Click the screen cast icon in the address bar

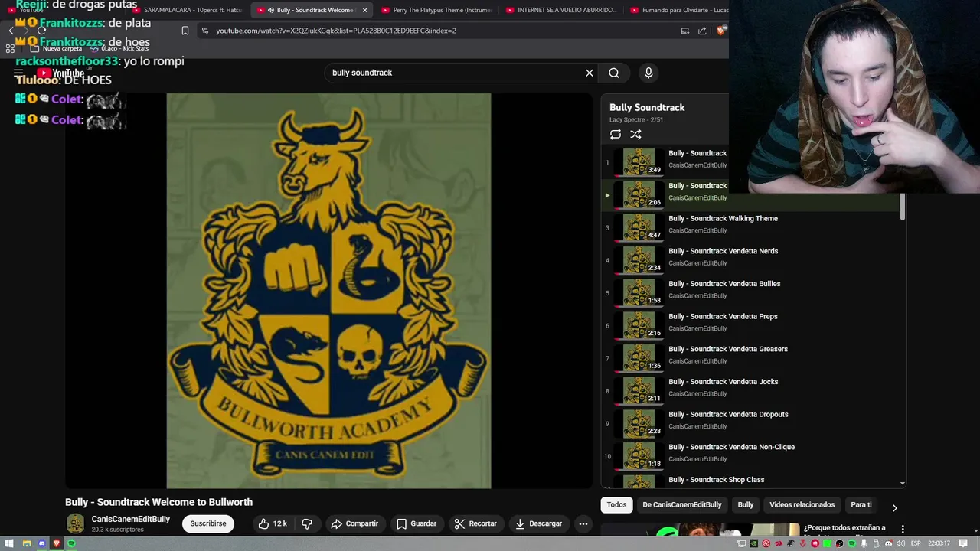[685, 31]
